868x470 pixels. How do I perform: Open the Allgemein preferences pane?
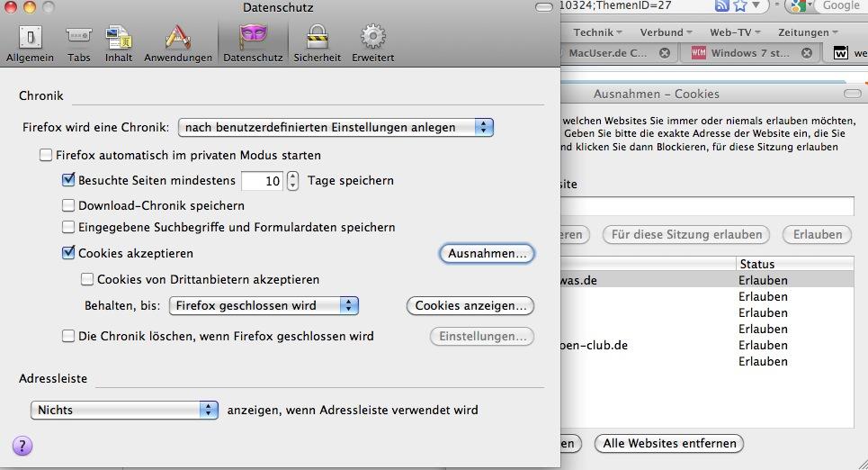[x=30, y=44]
